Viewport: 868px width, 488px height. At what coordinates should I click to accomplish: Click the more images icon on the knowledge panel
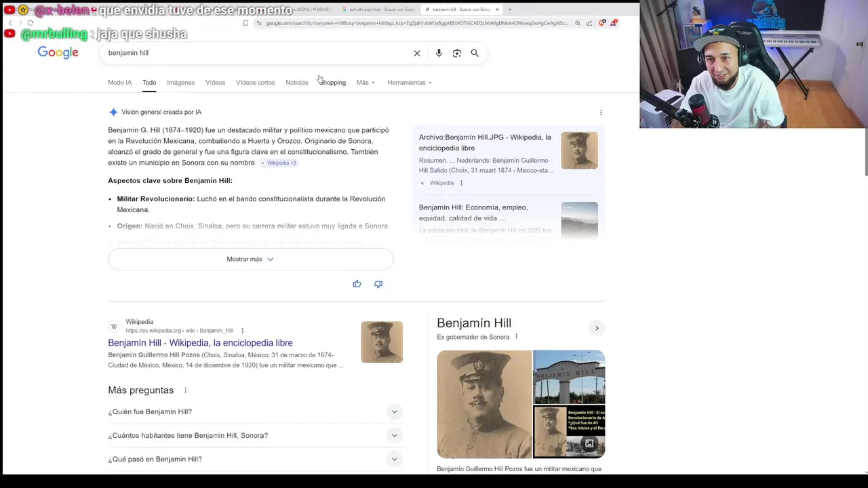pos(589,444)
